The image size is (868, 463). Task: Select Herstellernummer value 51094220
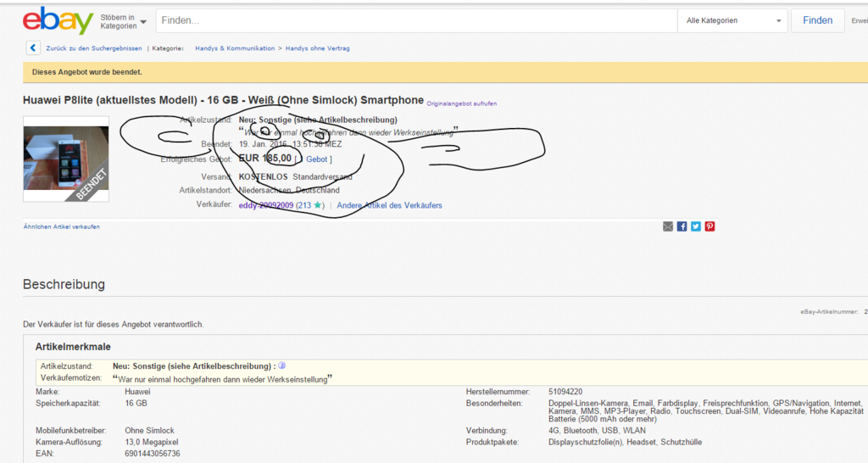(x=565, y=392)
